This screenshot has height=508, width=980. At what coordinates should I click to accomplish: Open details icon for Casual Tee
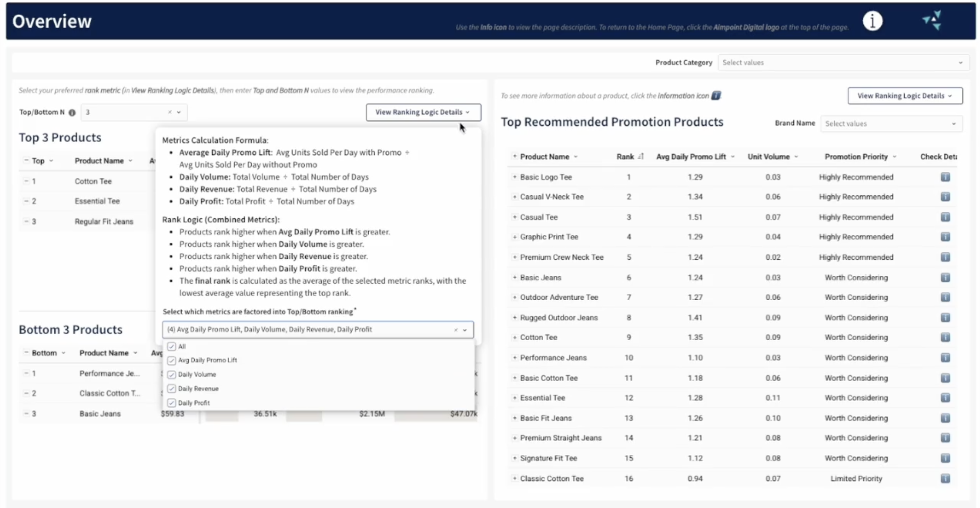(945, 217)
